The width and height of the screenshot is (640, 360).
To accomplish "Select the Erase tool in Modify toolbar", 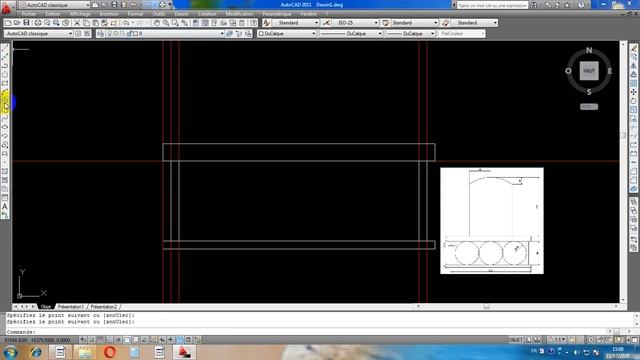I will 633,48.
